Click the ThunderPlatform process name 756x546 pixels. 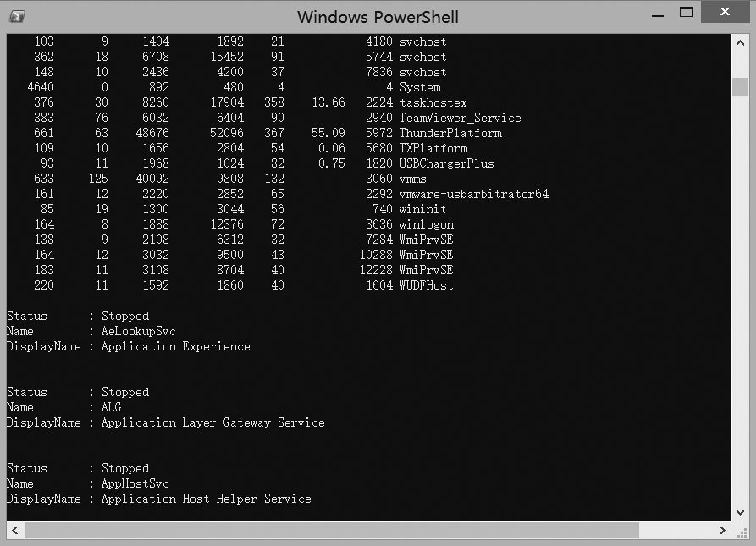click(x=450, y=133)
